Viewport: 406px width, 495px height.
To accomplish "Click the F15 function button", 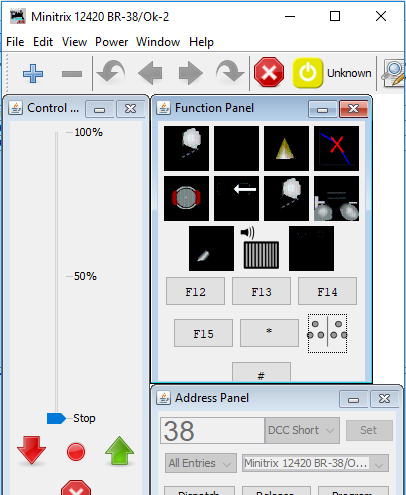I will pyautogui.click(x=203, y=333).
